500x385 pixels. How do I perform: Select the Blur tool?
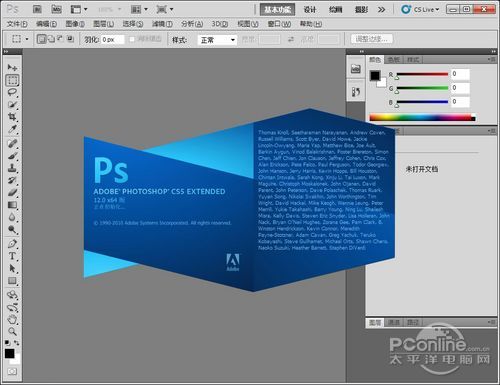click(x=12, y=217)
